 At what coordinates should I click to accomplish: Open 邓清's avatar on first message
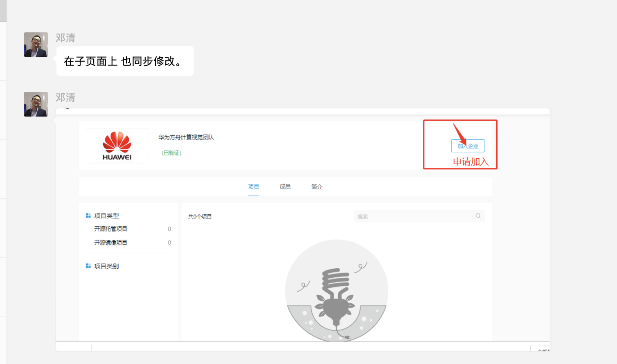pos(36,45)
